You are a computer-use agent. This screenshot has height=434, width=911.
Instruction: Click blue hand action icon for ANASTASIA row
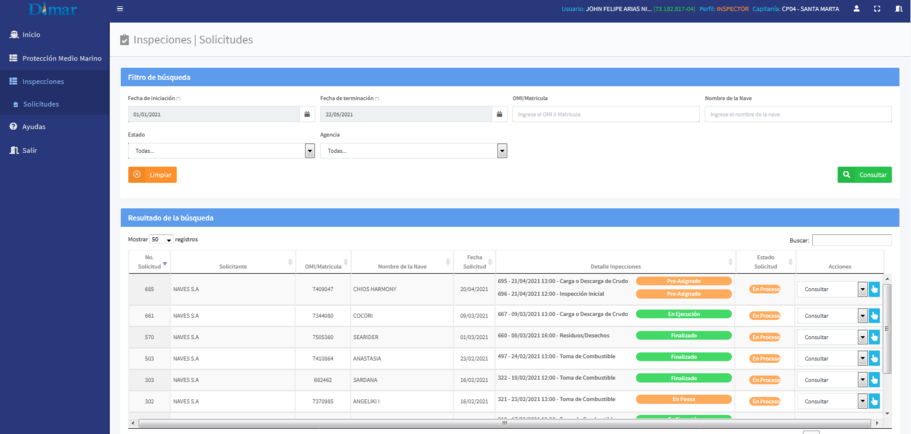[875, 358]
